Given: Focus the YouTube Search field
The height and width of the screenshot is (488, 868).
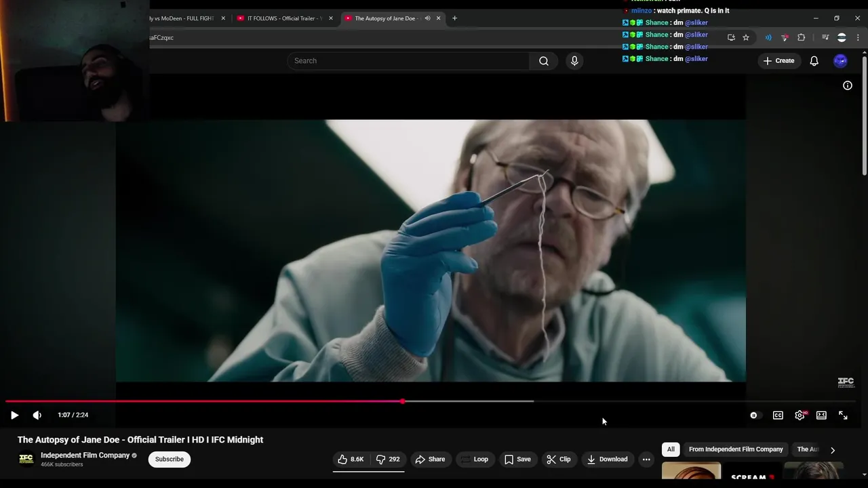Looking at the screenshot, I should pyautogui.click(x=408, y=61).
